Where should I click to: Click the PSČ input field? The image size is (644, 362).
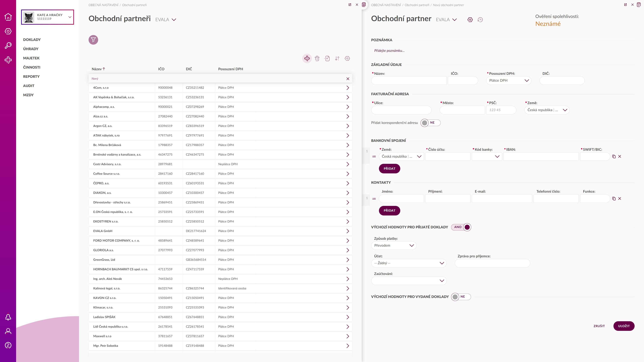pyautogui.click(x=501, y=110)
